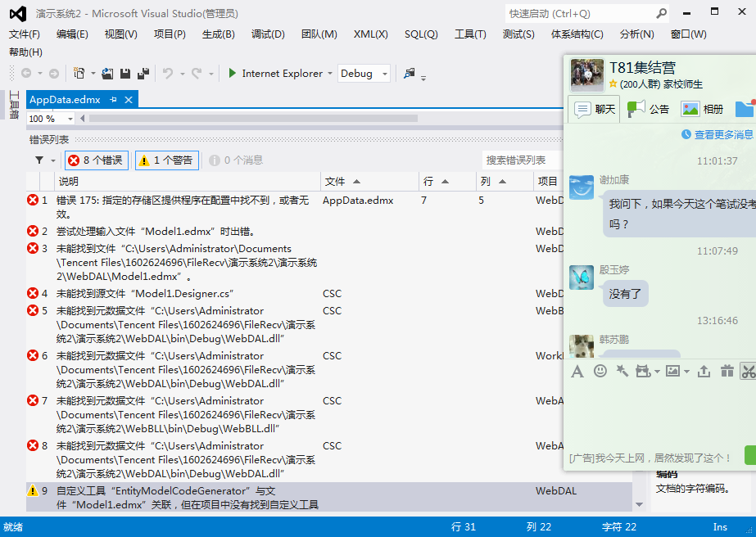The image size is (756, 537).
Task: Start debugging with the green play icon
Action: (233, 74)
